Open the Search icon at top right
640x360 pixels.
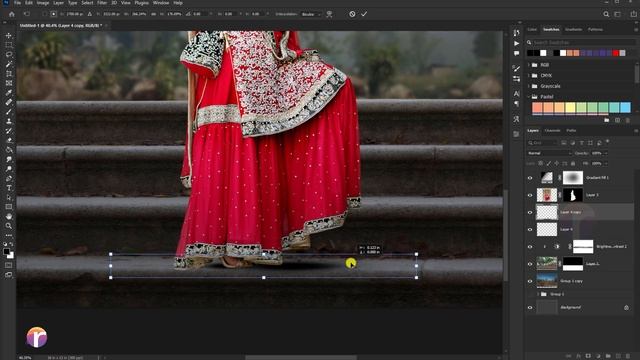(x=606, y=14)
